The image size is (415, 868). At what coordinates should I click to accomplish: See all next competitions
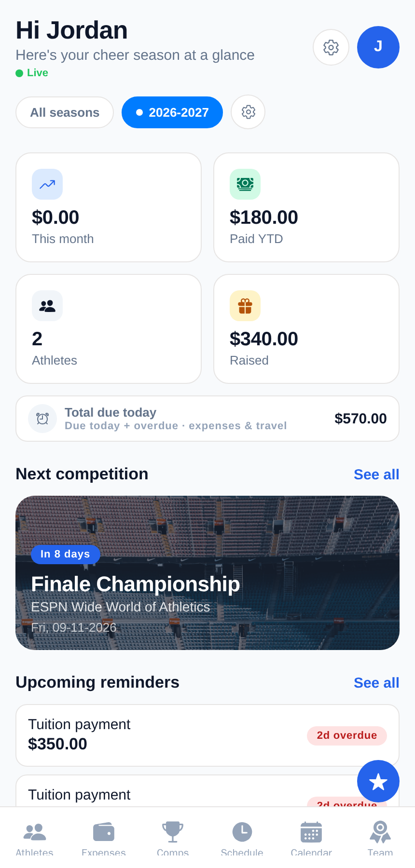click(376, 475)
